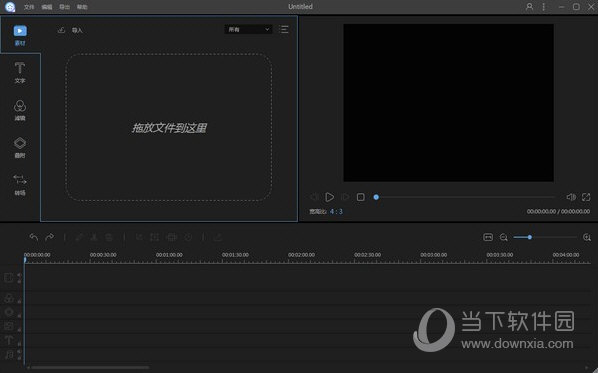Click the app logo in title bar

click(10, 6)
